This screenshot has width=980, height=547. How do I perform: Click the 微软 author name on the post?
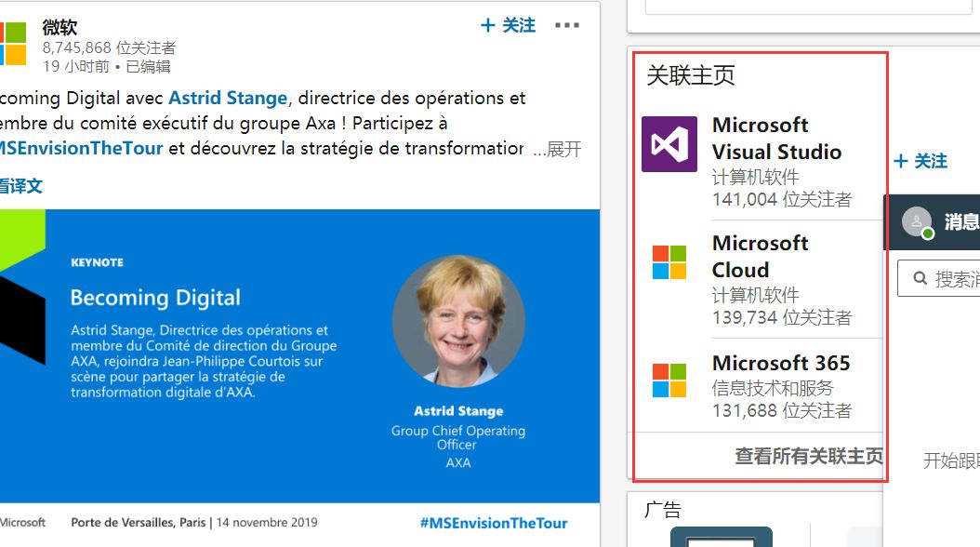click(60, 27)
